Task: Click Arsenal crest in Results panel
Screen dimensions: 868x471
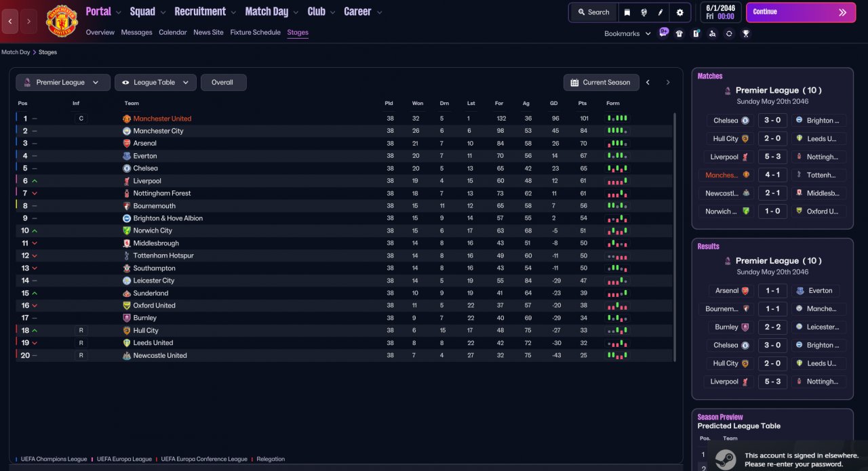Action: coord(745,291)
